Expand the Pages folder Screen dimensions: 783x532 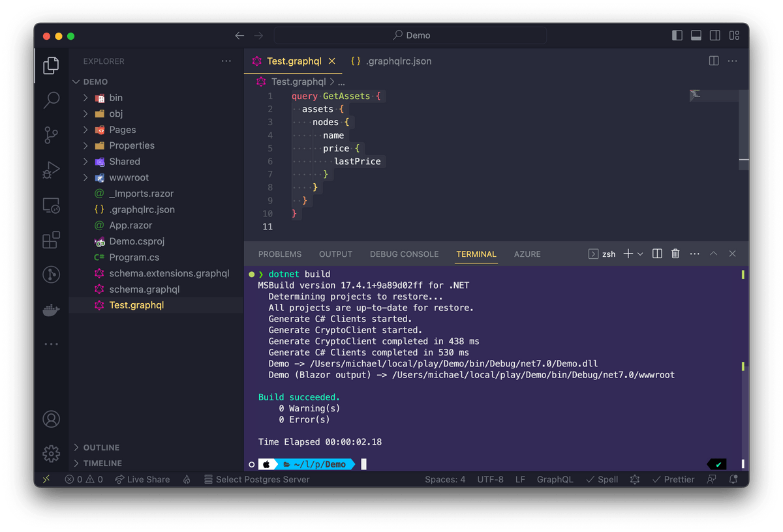(122, 130)
